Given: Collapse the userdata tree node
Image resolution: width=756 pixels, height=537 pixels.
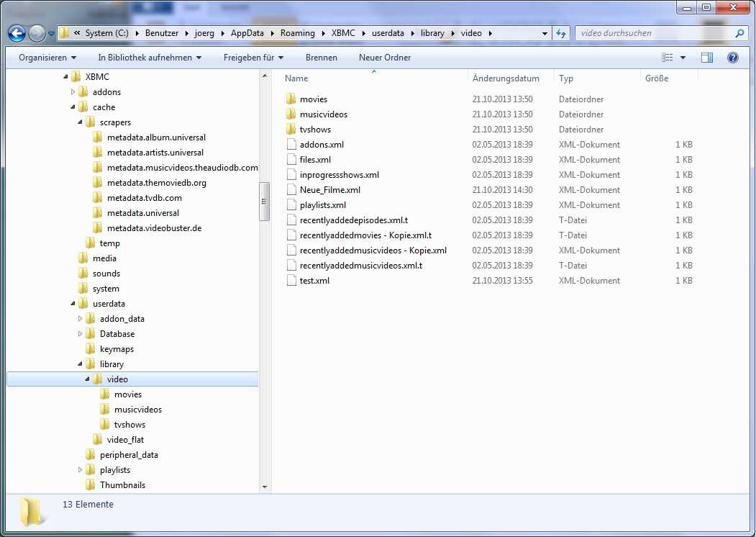Looking at the screenshot, I should pyautogui.click(x=73, y=304).
